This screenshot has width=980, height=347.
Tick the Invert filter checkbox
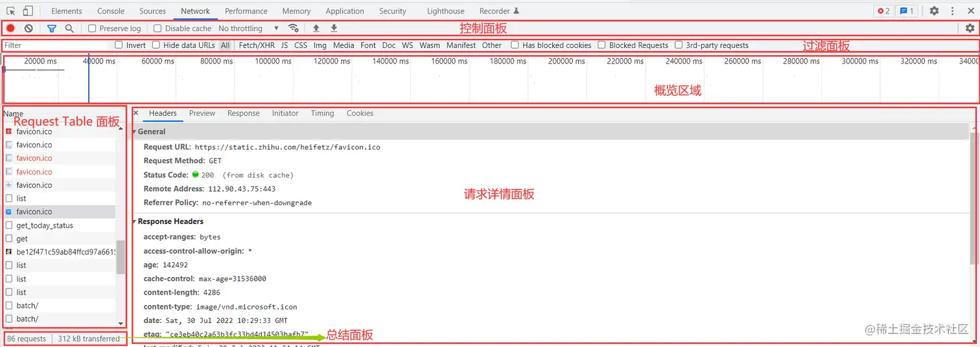119,45
